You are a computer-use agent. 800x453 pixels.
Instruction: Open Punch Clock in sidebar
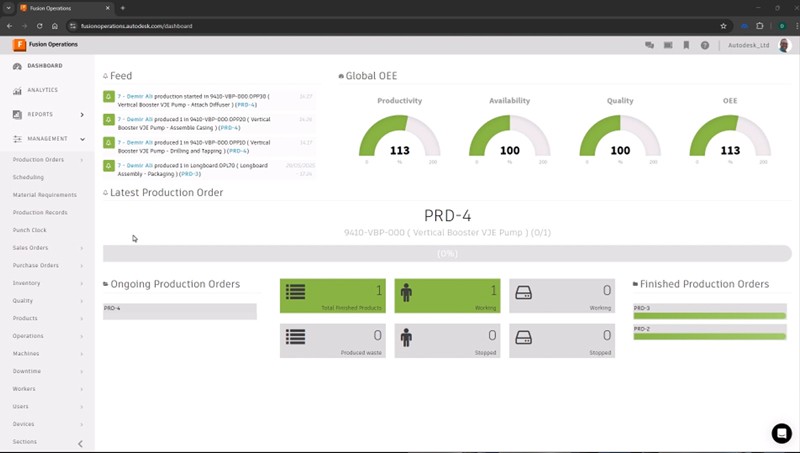coord(29,230)
